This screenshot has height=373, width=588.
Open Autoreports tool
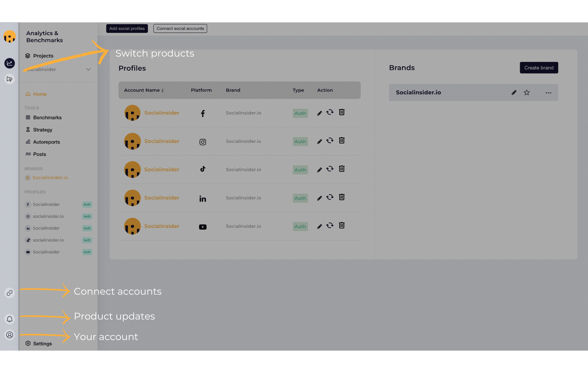43,142
